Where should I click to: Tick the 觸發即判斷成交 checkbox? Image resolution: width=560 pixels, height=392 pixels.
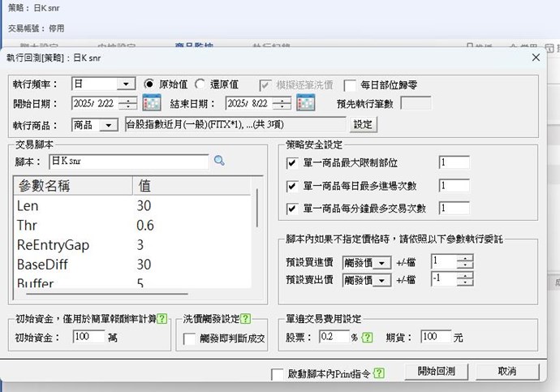click(x=192, y=338)
